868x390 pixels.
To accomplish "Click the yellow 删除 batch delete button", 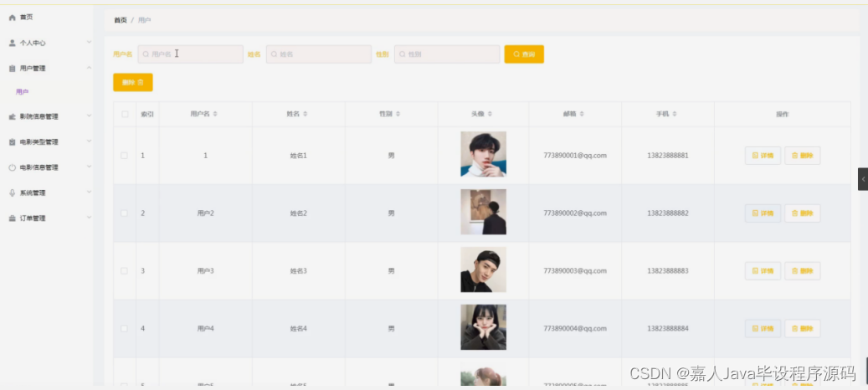I will click(133, 82).
